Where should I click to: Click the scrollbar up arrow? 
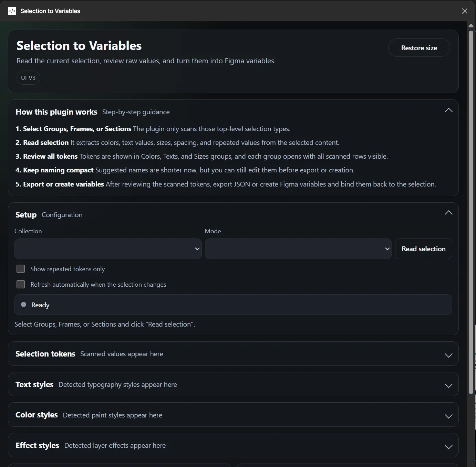point(471,25)
